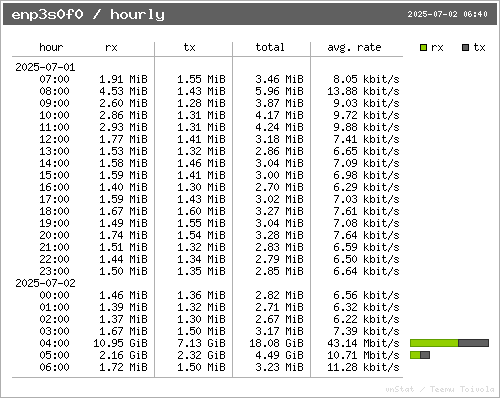Click the date row 2025-07-02
The image size is (500, 398).
(x=45, y=283)
